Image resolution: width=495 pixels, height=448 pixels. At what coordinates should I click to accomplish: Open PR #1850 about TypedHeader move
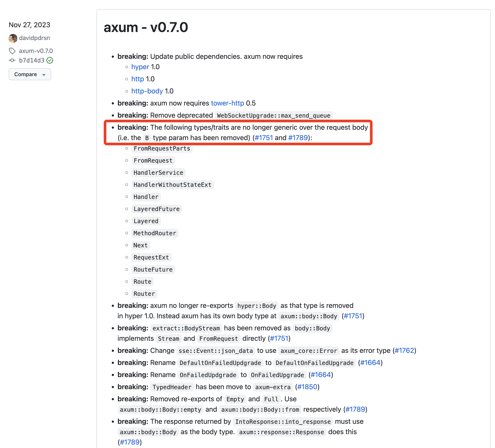click(x=307, y=387)
